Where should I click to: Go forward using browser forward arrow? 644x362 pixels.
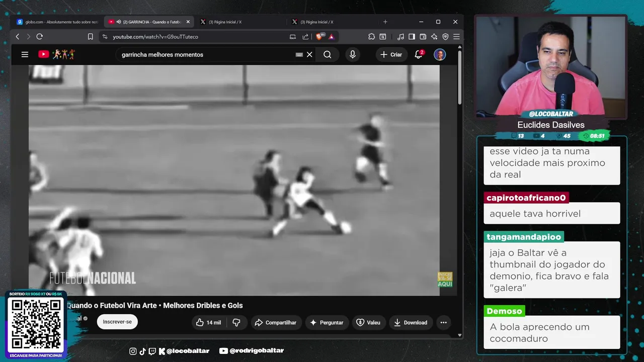click(28, 37)
